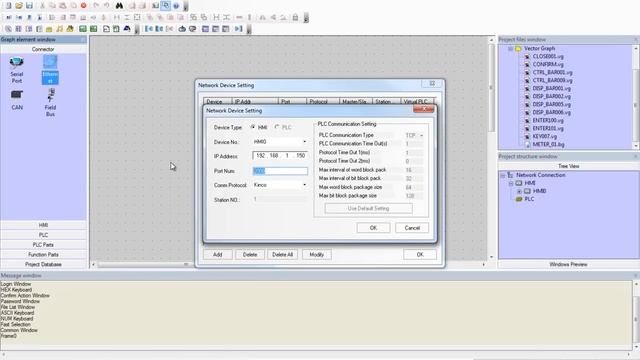Switch to the Tree View tab
Viewport: 640px width, 360px height.
click(568, 166)
